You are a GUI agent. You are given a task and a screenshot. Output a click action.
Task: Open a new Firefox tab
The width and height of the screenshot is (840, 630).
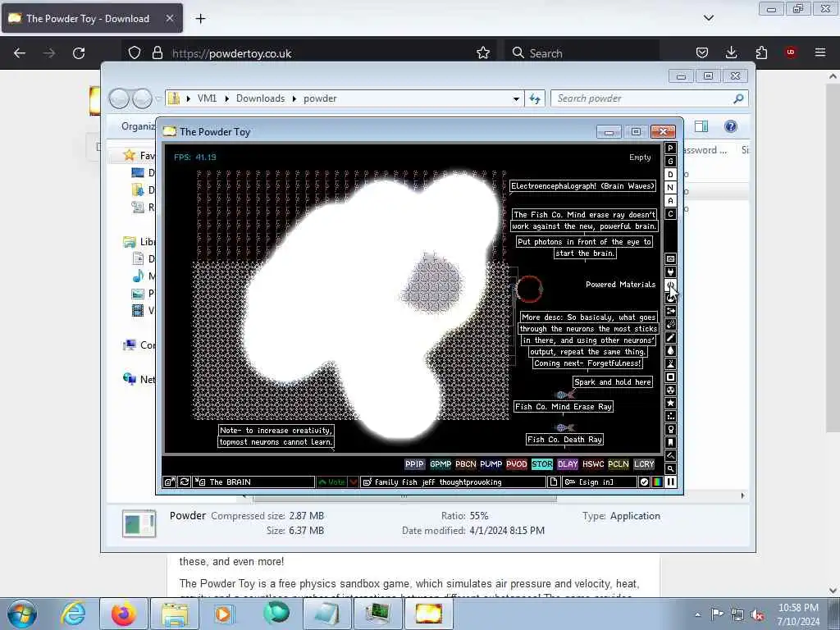click(x=200, y=19)
